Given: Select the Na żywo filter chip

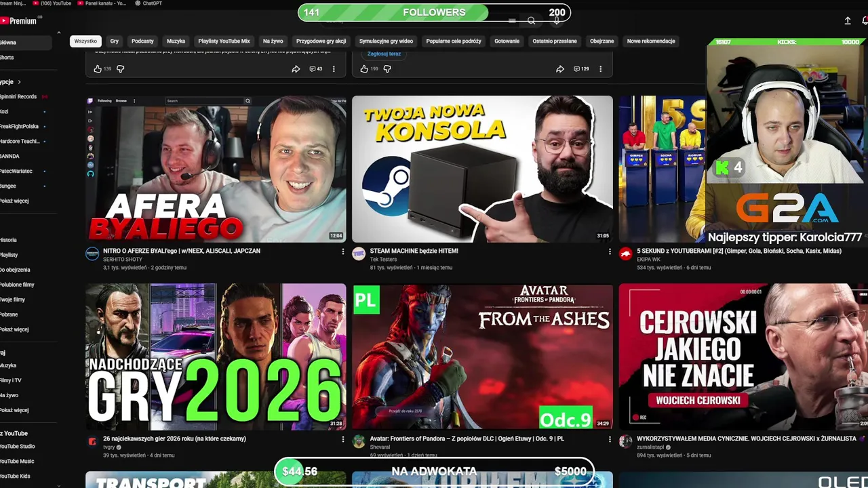Looking at the screenshot, I should click(273, 41).
